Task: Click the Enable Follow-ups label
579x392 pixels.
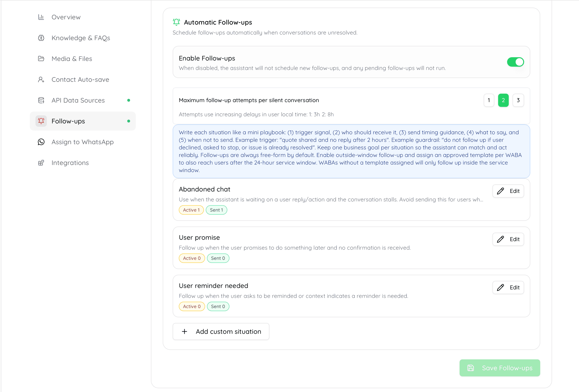Action: pyautogui.click(x=207, y=58)
